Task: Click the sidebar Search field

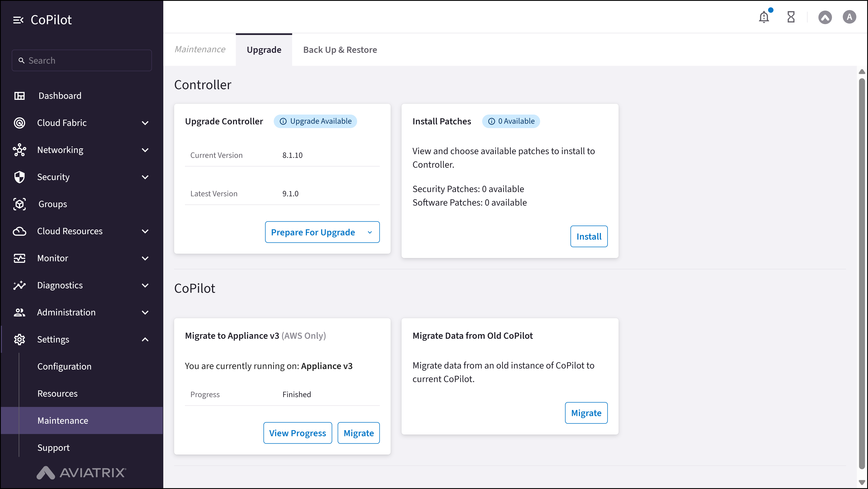Action: [x=82, y=61]
